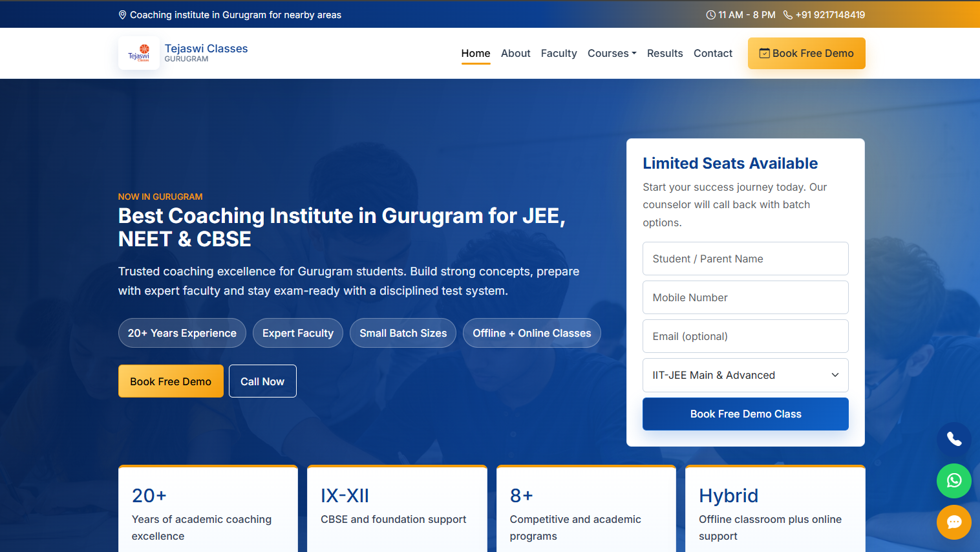Open the Contact page

(713, 54)
